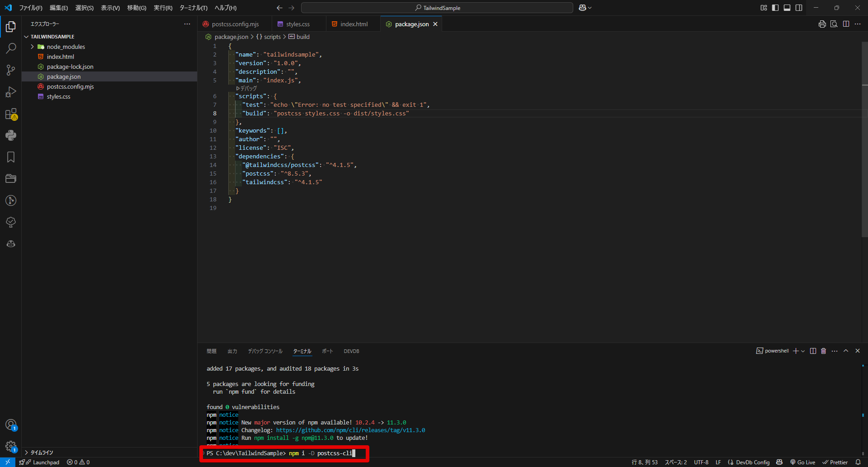Viewport: 868px width, 467px height.
Task: Show the Problems panel tab
Action: click(x=212, y=351)
